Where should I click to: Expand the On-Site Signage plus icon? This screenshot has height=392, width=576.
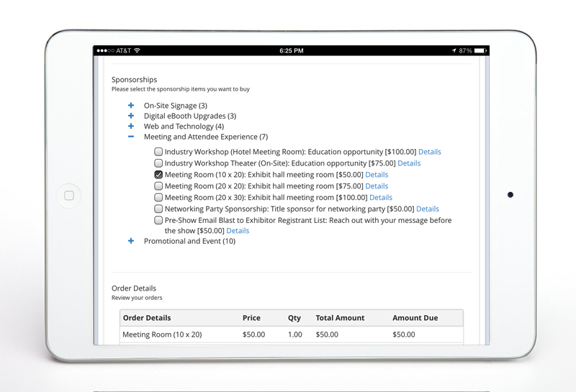coord(131,105)
